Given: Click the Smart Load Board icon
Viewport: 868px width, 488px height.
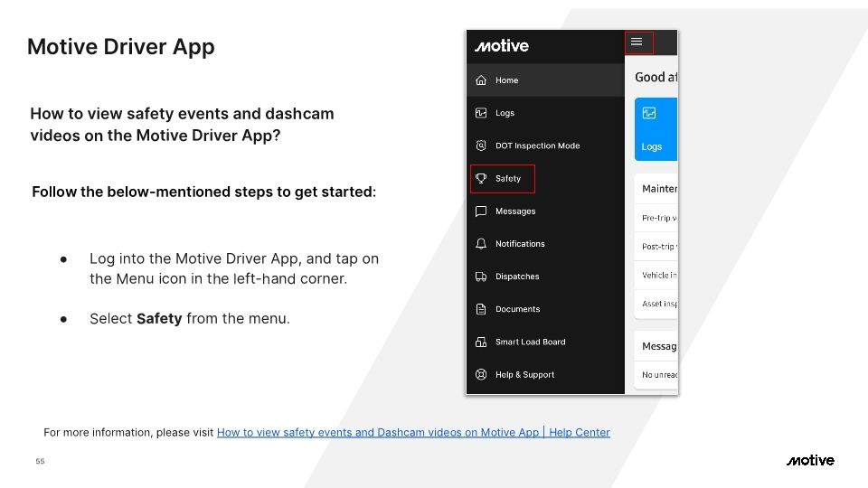Looking at the screenshot, I should [481, 342].
